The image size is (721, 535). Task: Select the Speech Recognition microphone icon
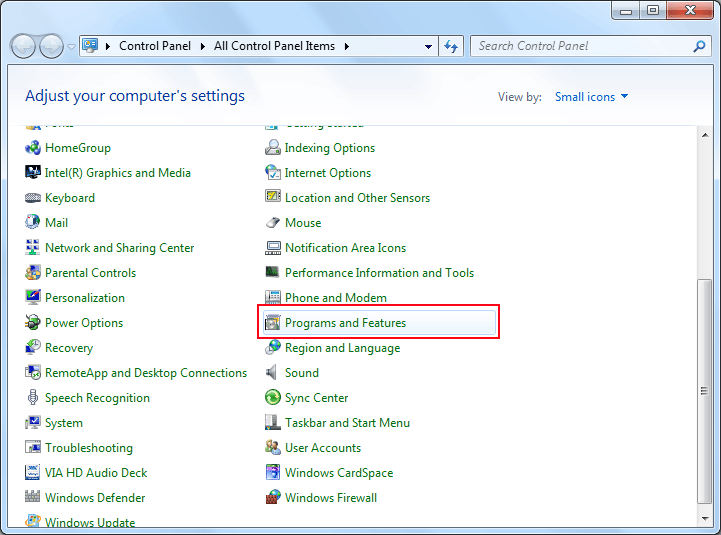[33, 398]
